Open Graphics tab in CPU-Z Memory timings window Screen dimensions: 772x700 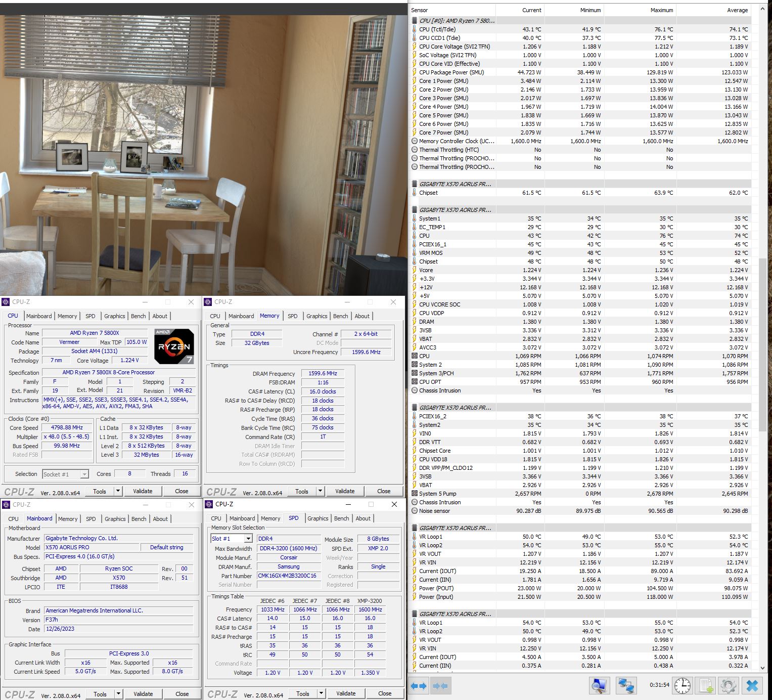point(317,316)
